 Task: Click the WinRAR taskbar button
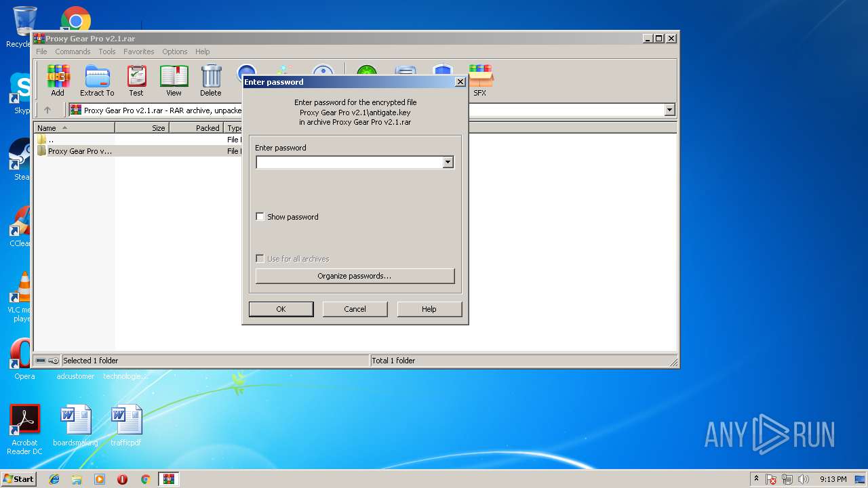click(x=169, y=479)
